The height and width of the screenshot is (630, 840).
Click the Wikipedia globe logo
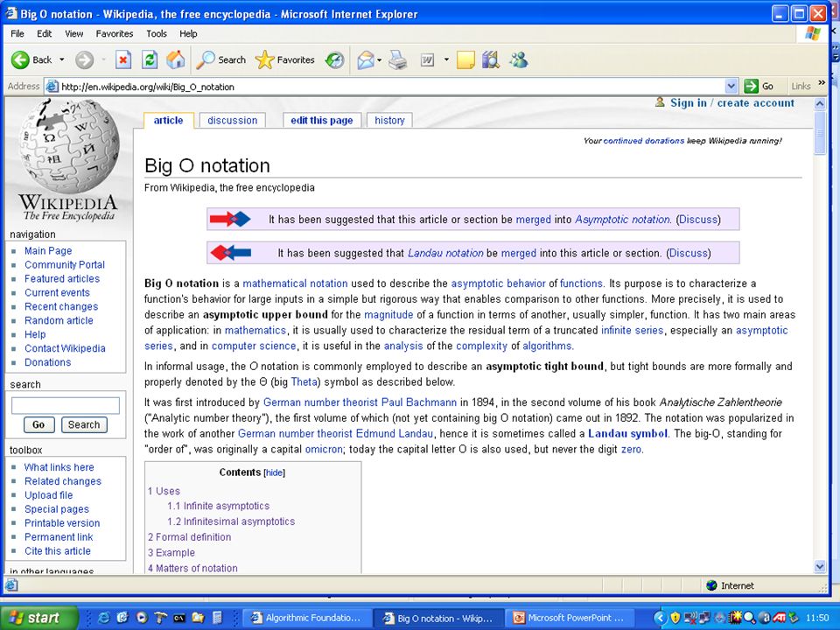[68, 161]
